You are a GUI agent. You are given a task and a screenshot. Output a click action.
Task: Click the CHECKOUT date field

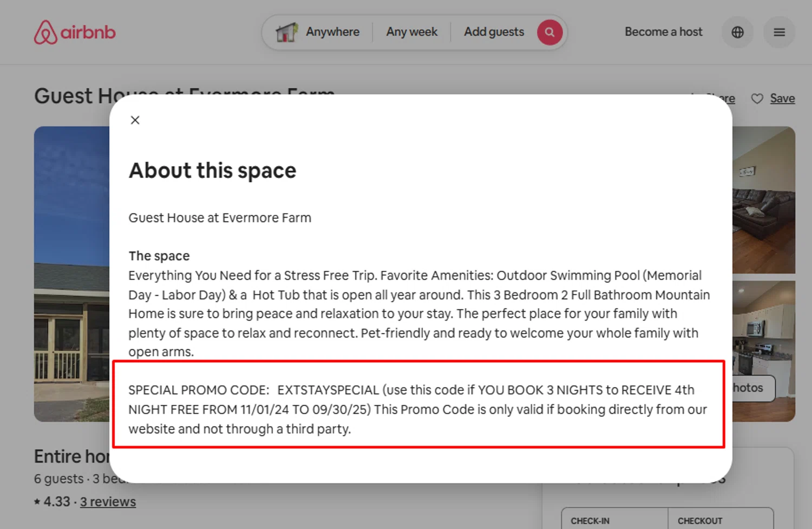tap(721, 519)
